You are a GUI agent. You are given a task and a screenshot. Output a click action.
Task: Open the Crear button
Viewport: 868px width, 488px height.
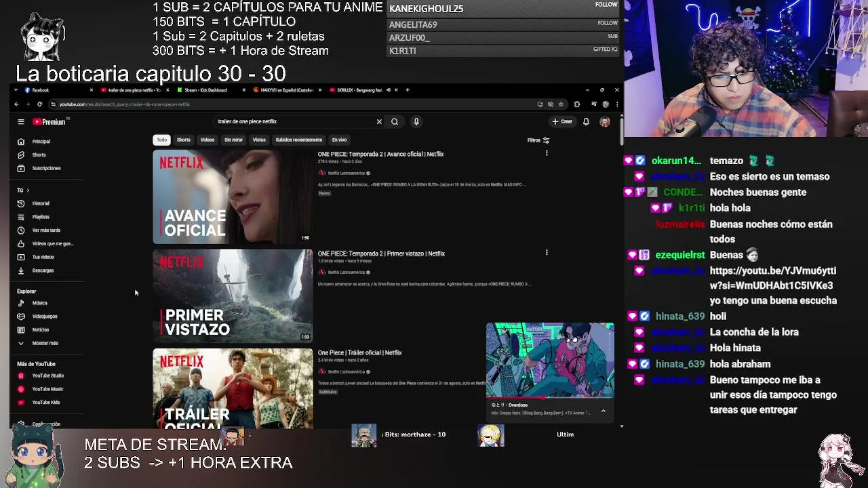pos(562,121)
